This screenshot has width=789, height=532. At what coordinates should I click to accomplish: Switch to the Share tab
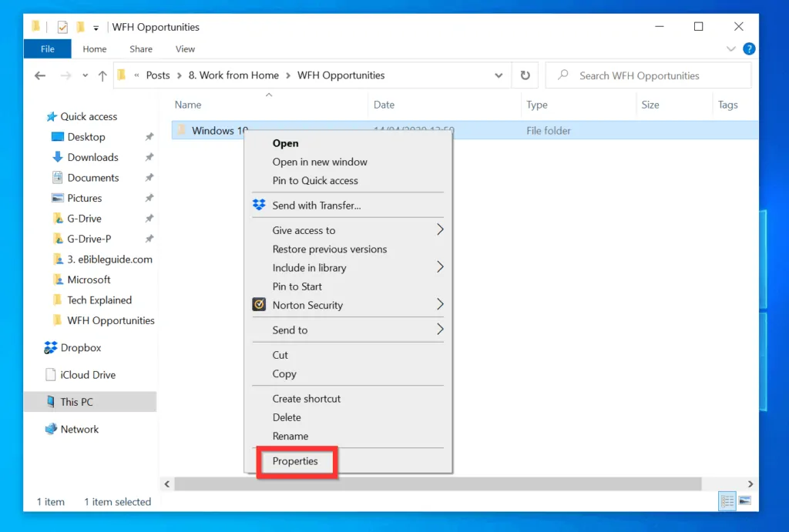tap(140, 49)
